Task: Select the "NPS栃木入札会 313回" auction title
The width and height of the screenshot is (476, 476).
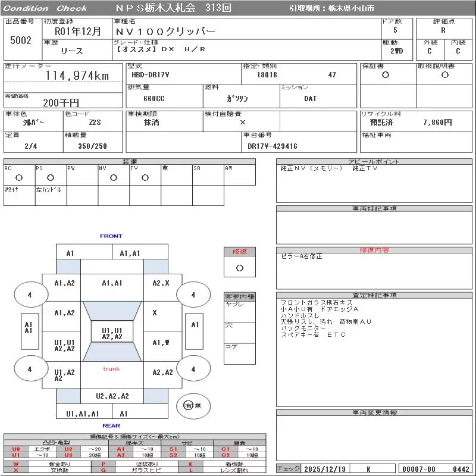Action: point(173,8)
